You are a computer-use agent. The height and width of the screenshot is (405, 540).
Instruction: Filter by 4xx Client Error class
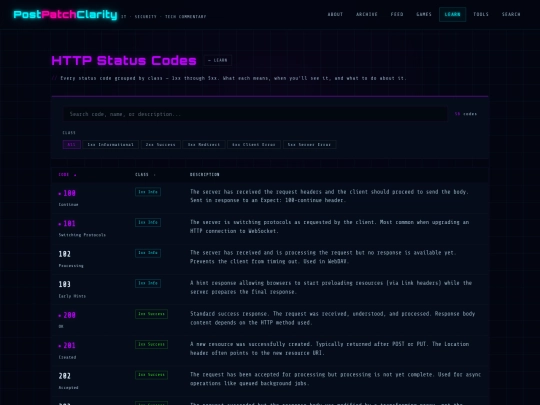coord(254,145)
